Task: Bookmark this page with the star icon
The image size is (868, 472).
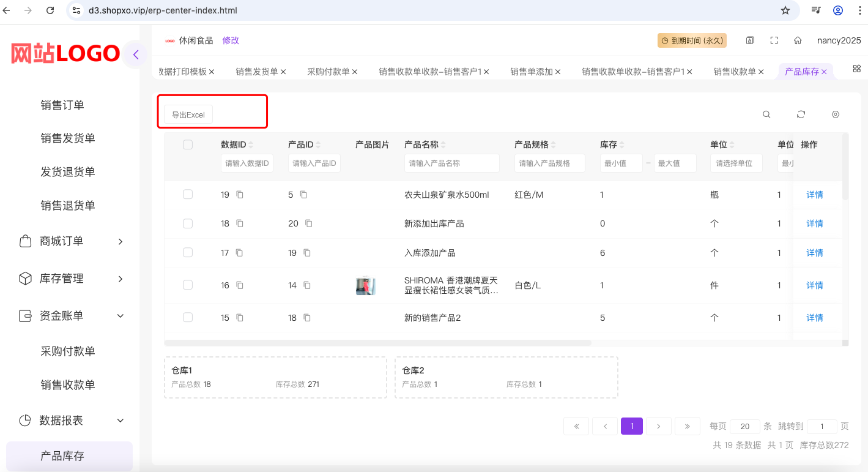Action: tap(785, 10)
